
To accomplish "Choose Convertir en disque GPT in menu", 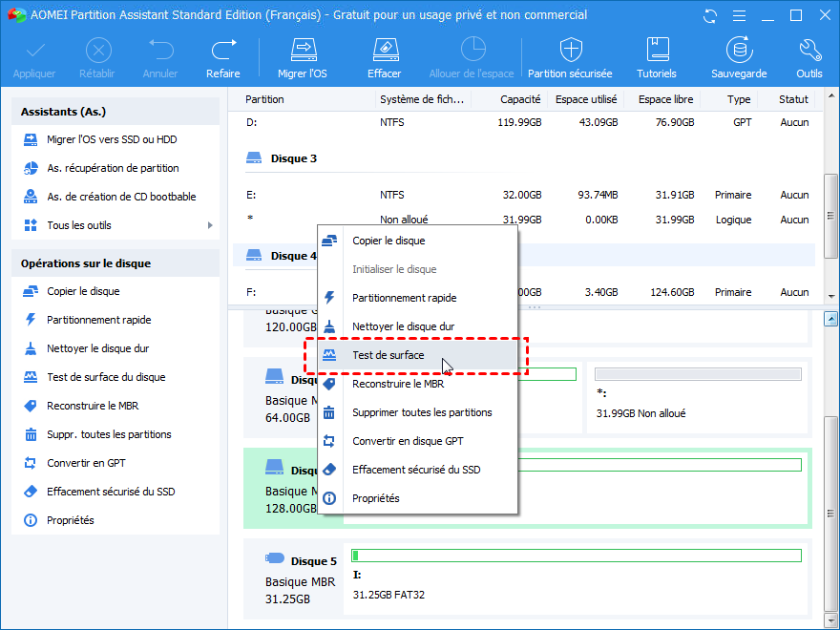I will 418,441.
